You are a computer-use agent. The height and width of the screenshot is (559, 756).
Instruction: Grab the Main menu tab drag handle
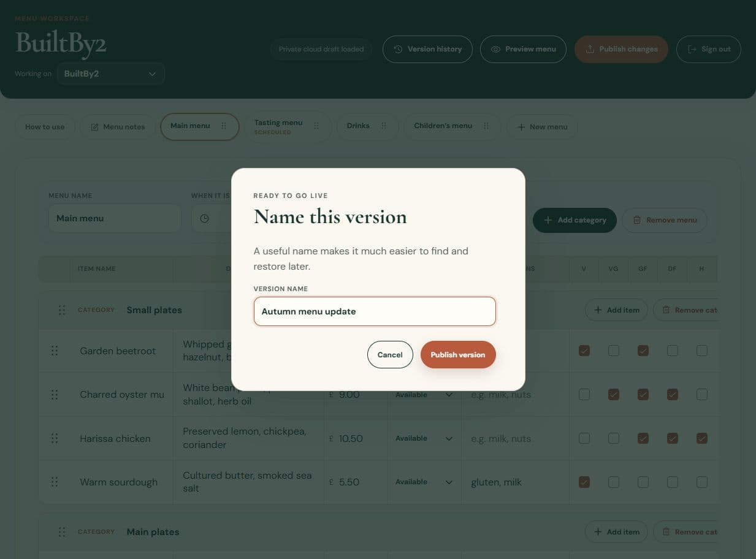click(224, 126)
